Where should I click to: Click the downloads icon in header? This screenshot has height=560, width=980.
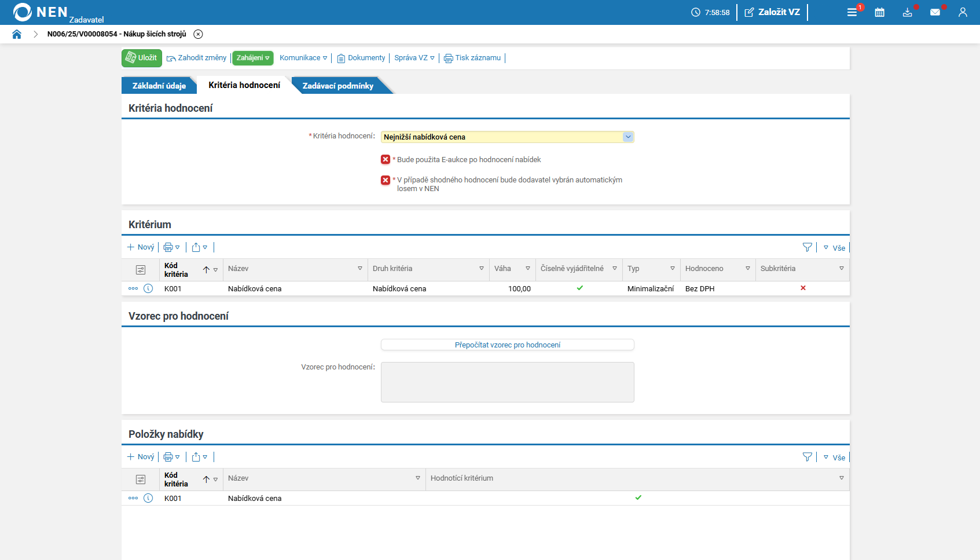click(x=907, y=12)
